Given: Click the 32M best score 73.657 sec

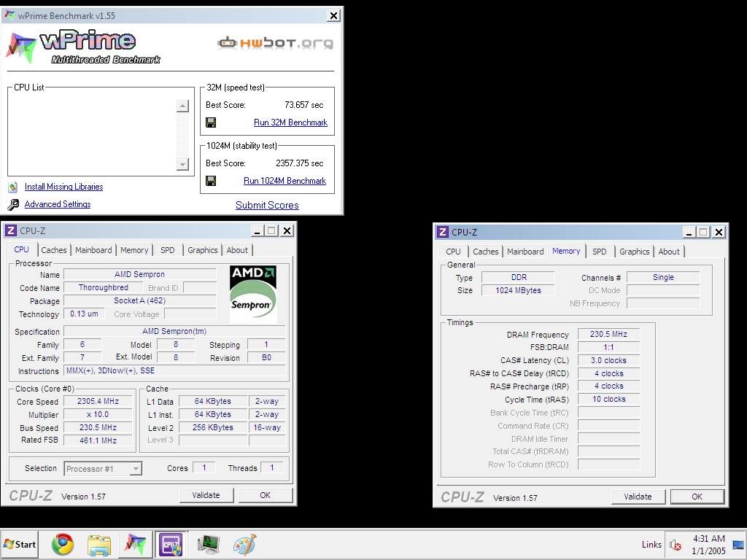Looking at the screenshot, I should point(304,105).
